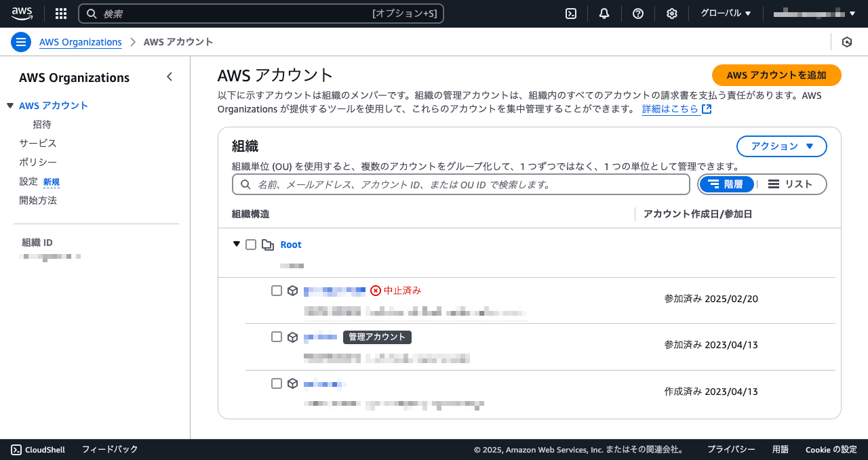Click the 作成済み 2023/04/13 date

click(x=711, y=392)
